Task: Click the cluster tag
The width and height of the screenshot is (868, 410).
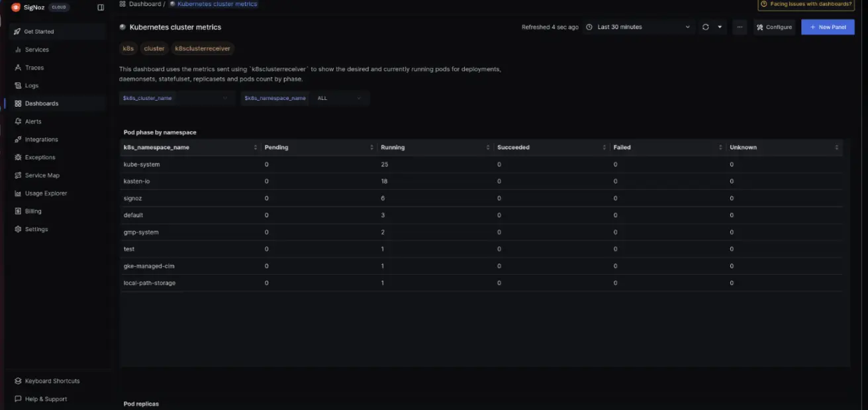Action: 154,48
